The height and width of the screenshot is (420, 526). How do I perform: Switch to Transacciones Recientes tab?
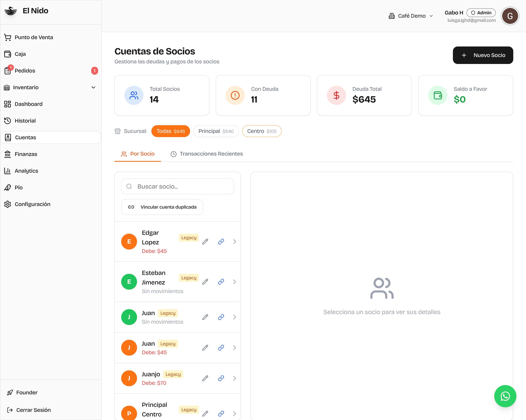206,154
